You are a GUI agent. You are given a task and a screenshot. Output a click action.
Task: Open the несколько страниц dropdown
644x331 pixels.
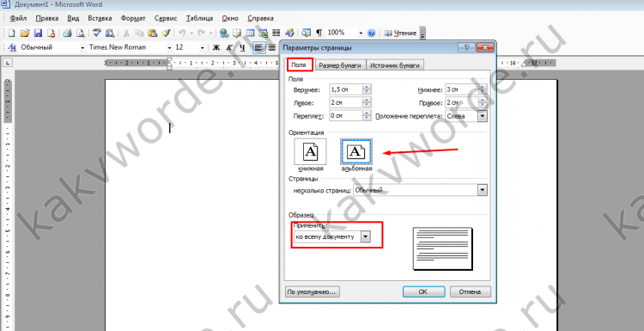pos(483,190)
